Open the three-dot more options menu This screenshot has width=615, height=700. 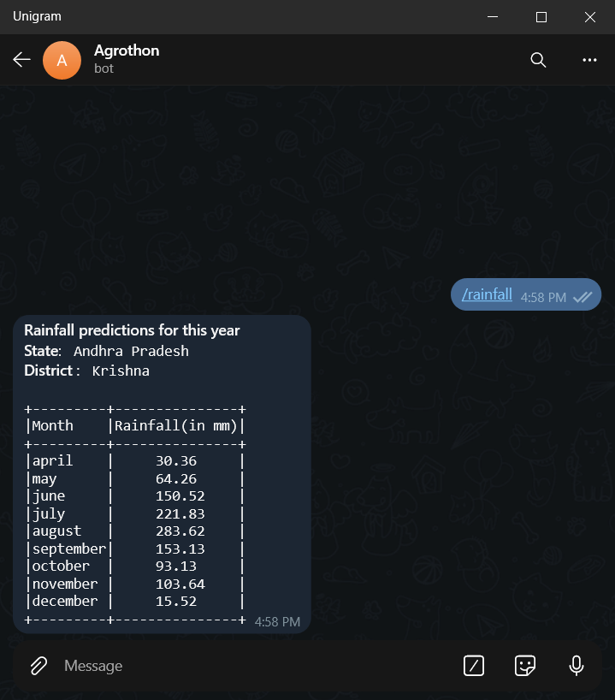(589, 60)
